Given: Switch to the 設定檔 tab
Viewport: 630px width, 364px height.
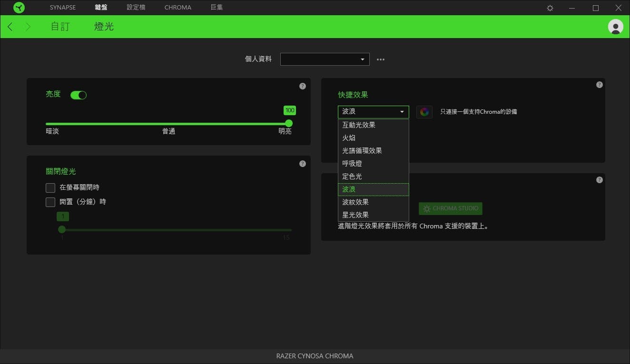Looking at the screenshot, I should click(136, 8).
